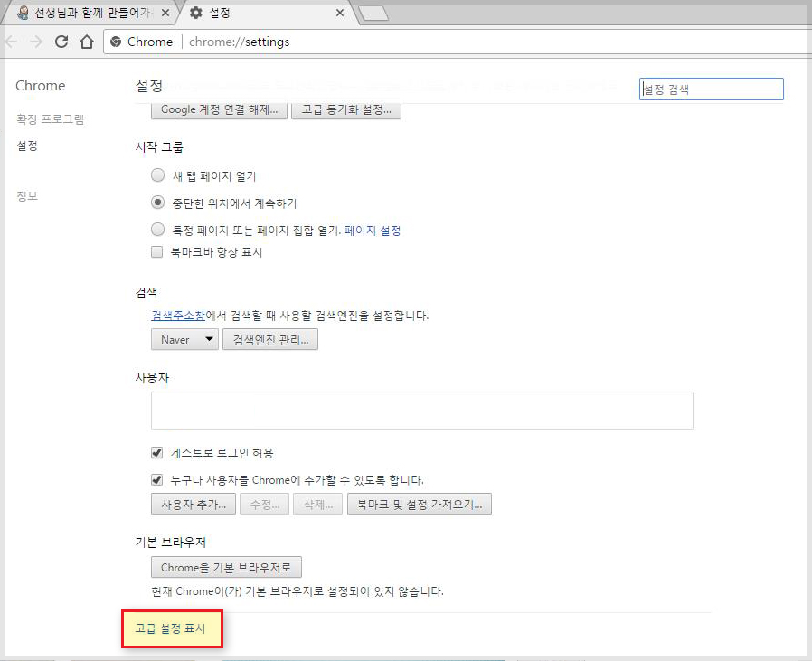Viewport: 812px width, 661px height.
Task: Open 확장 프로그램 in sidebar
Action: pyautogui.click(x=51, y=119)
